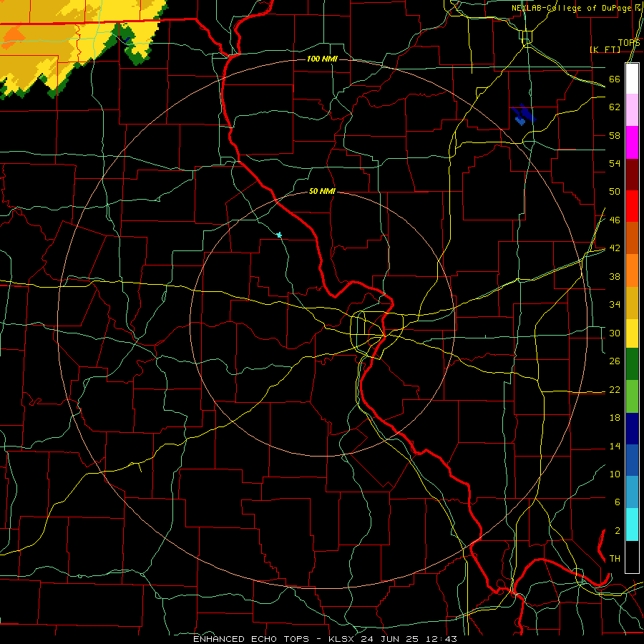
Task: Click the 42 legend value
Action: coord(615,248)
